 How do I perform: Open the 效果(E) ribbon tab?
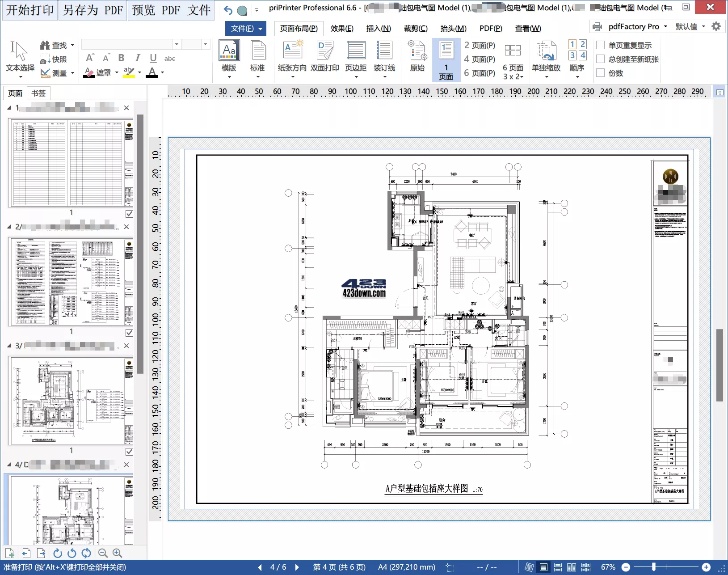(x=342, y=28)
